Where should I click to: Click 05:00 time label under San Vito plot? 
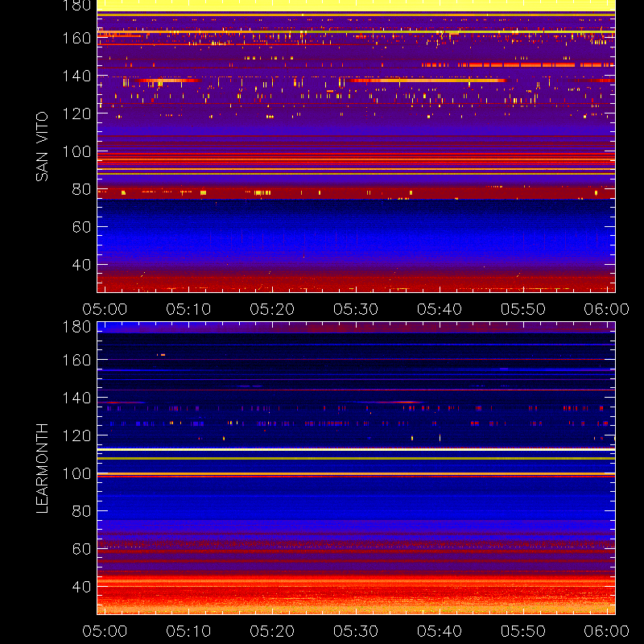pyautogui.click(x=105, y=309)
